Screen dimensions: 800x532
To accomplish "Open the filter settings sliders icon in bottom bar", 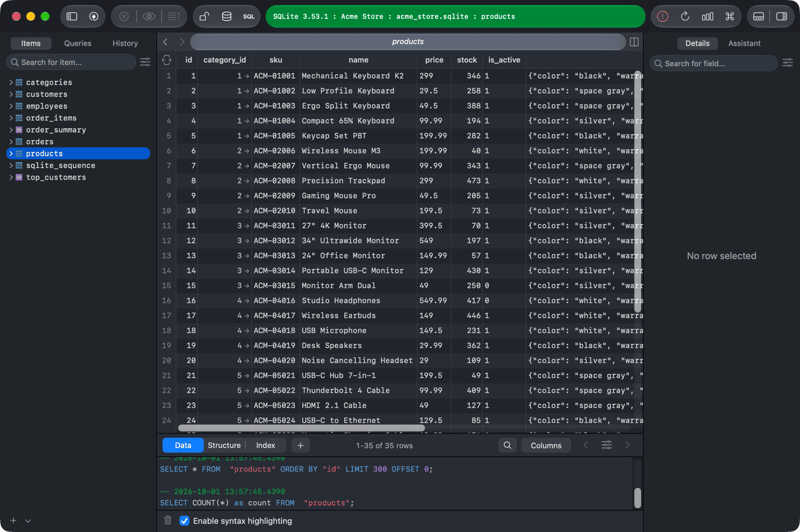I will [606, 445].
